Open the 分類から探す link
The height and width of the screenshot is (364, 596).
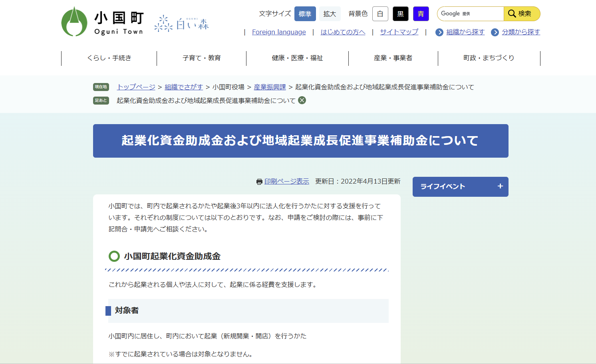tap(521, 32)
